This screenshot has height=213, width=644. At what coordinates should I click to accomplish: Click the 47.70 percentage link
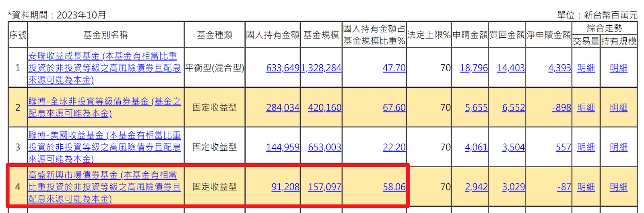pos(394,68)
